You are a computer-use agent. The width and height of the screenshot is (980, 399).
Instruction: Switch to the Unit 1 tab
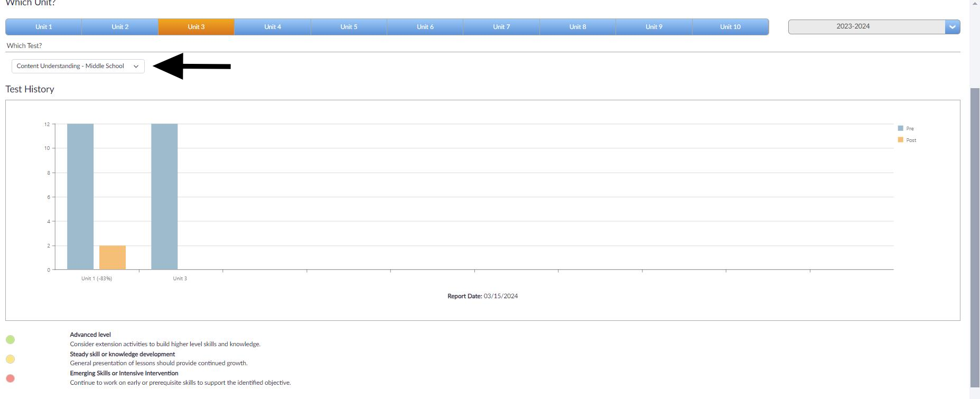[43, 27]
